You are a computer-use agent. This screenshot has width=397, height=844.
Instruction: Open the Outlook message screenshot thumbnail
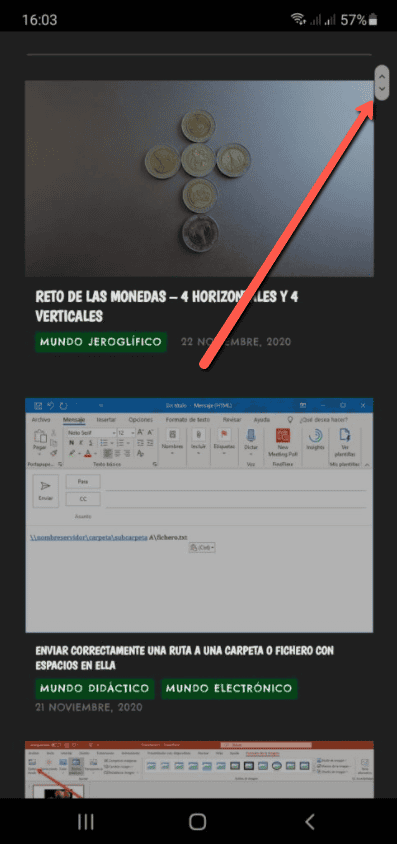[x=199, y=515]
